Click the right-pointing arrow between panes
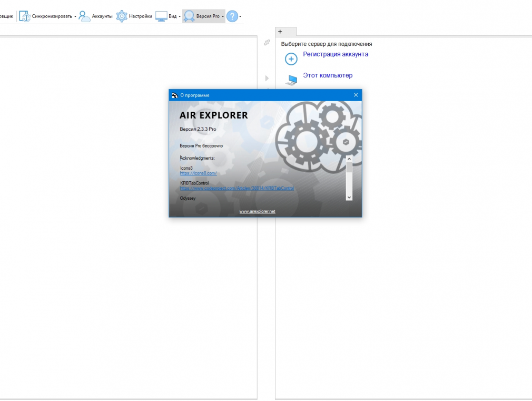This screenshot has width=532, height=401. [x=267, y=78]
